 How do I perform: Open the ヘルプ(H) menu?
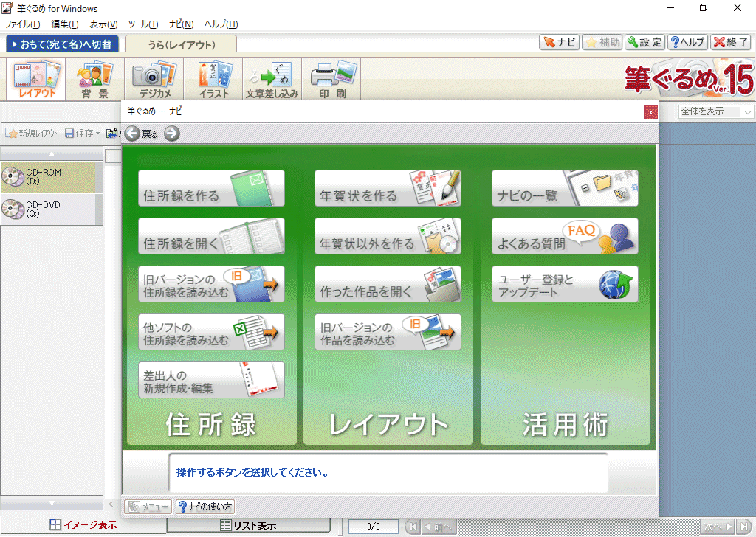click(221, 24)
